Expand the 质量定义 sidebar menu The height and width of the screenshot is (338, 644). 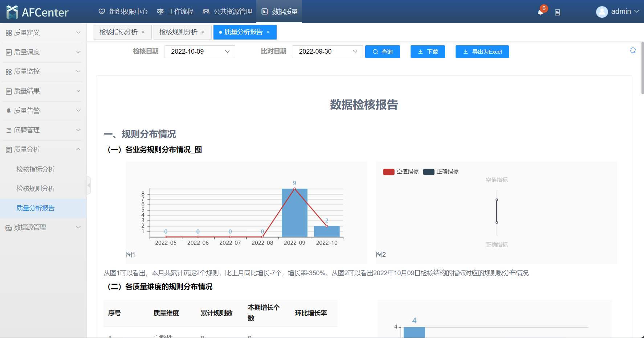(43, 33)
